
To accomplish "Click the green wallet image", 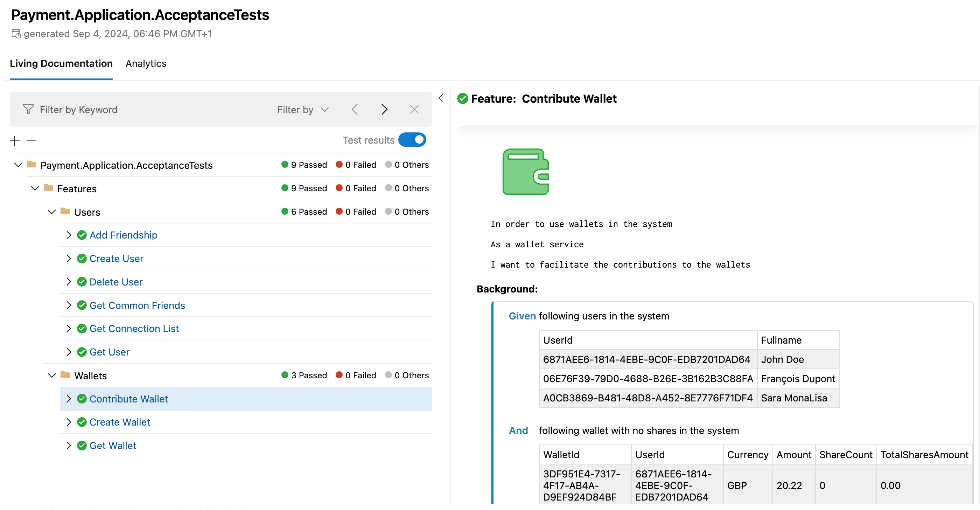I will 526,172.
